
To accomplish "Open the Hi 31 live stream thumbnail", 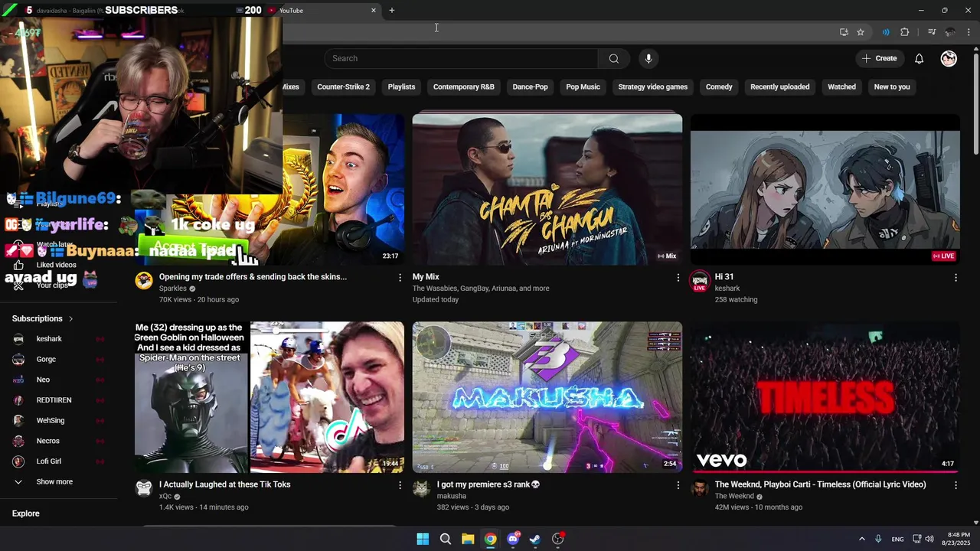I will point(825,189).
